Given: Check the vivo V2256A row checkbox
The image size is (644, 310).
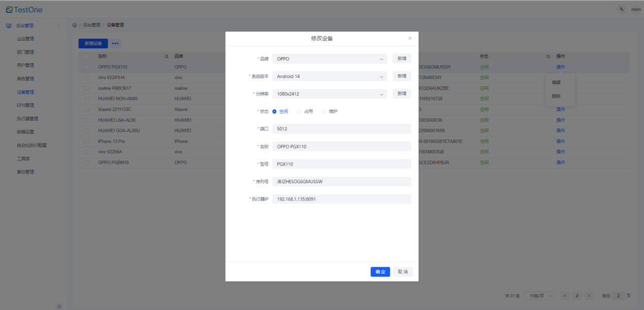Looking at the screenshot, I should (87, 152).
